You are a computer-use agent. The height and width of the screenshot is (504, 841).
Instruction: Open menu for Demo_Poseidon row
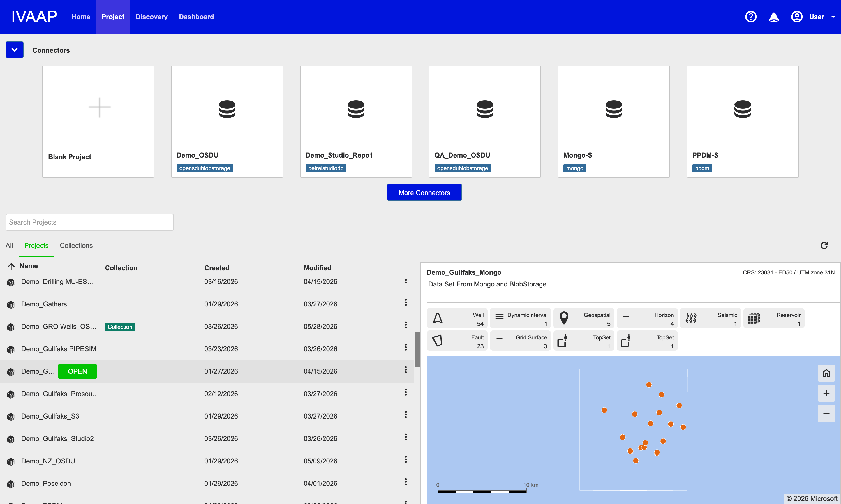pyautogui.click(x=406, y=482)
